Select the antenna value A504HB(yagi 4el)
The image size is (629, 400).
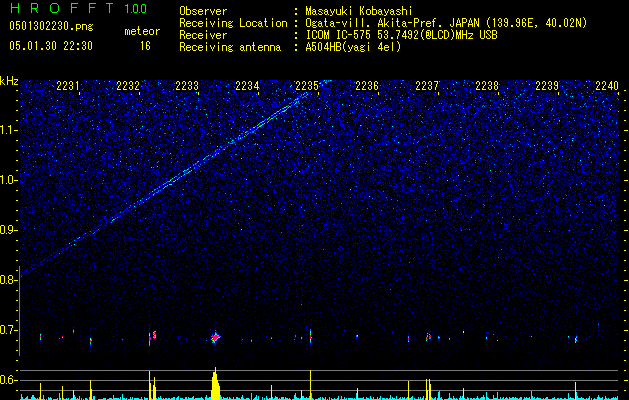(353, 47)
